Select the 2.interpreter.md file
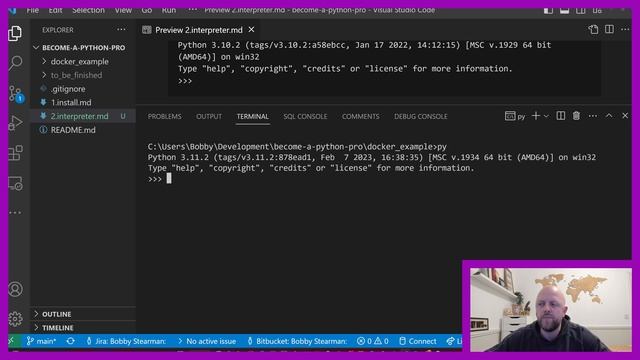The image size is (640, 360). point(83,116)
